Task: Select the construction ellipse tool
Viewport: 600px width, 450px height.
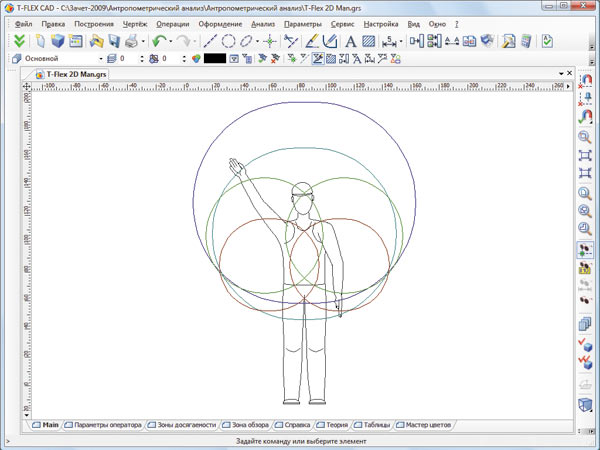Action: pyautogui.click(x=246, y=41)
